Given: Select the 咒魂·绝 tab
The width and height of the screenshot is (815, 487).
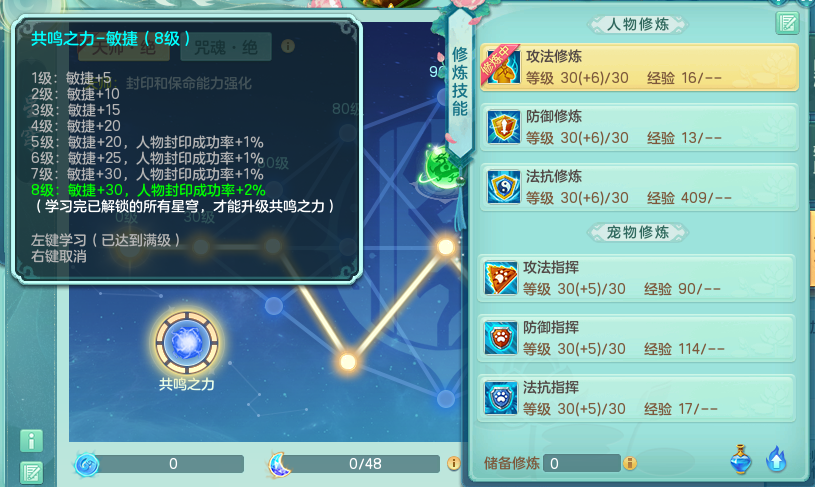Looking at the screenshot, I should pos(226,47).
